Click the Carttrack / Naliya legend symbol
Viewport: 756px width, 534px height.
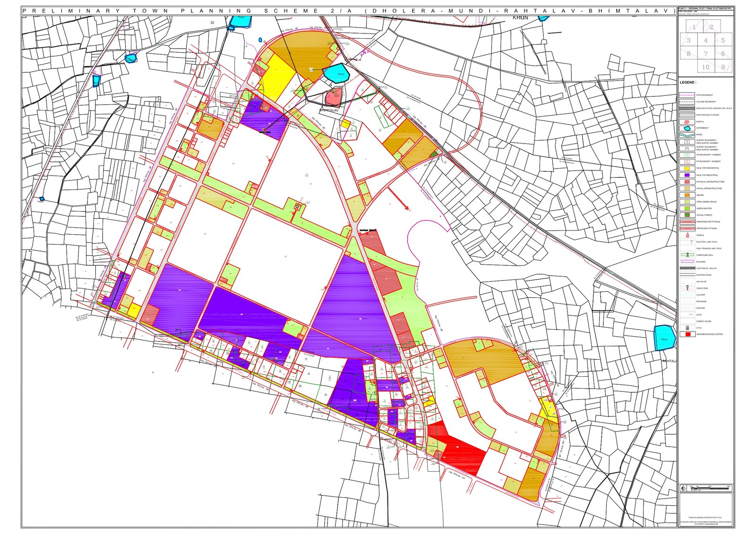pyautogui.click(x=687, y=268)
